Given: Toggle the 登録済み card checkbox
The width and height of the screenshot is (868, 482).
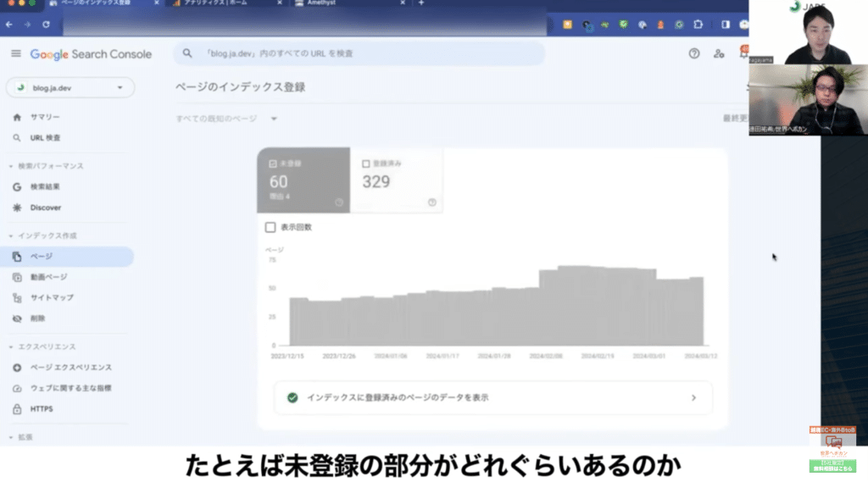Looking at the screenshot, I should (x=366, y=163).
